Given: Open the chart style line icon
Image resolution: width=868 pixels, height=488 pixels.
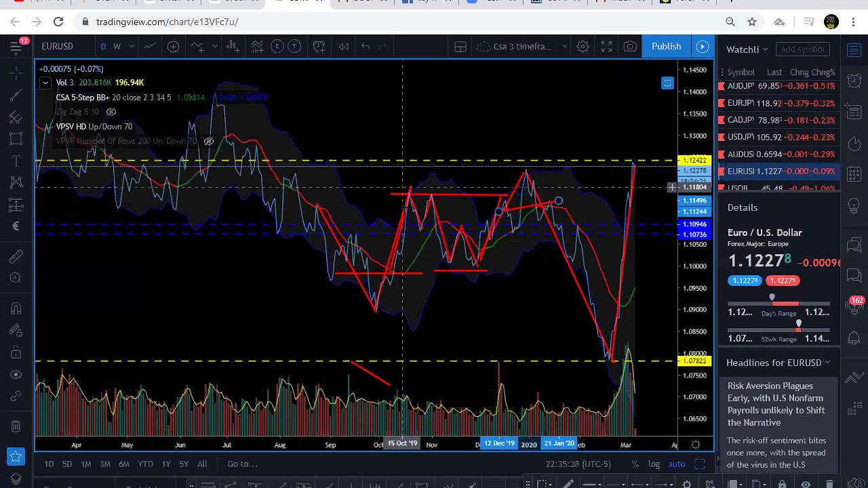Looking at the screenshot, I should pyautogui.click(x=149, y=46).
